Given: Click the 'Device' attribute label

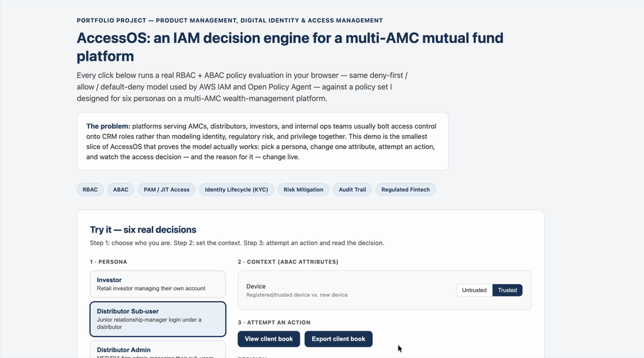Looking at the screenshot, I should 256,287.
